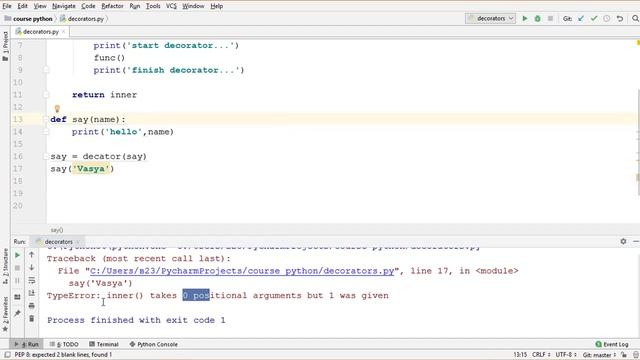Image resolution: width=640 pixels, height=360 pixels.
Task: Open Search Everywhere magnifier icon
Action: (x=635, y=18)
